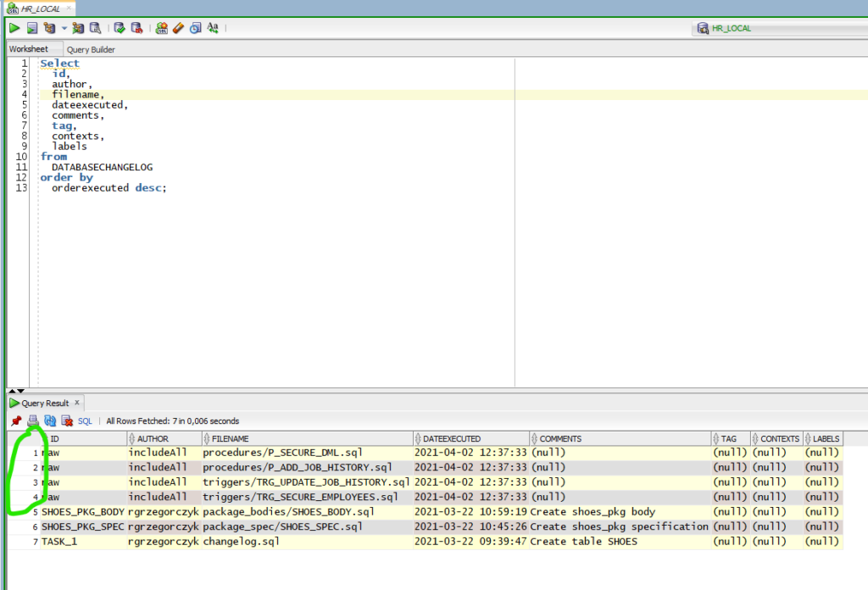Click the 'filename,' line in the editor
The image size is (868, 590).
tap(78, 95)
